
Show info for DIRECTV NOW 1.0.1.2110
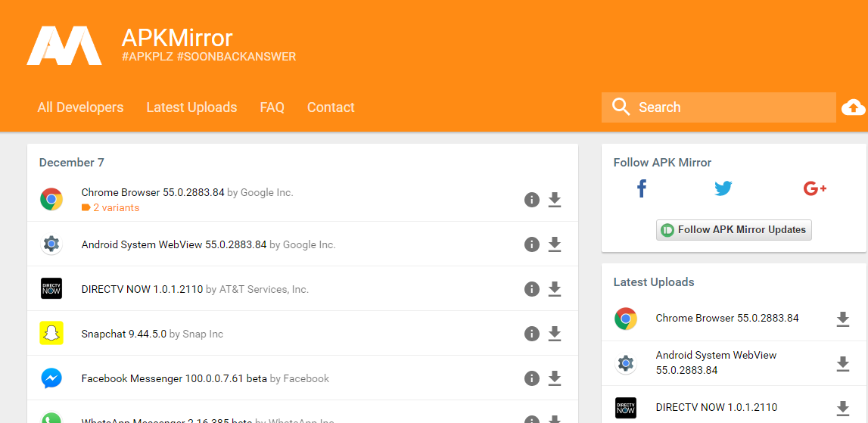click(532, 289)
